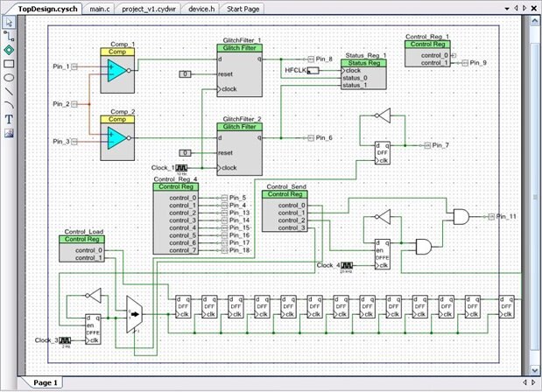Select the wire drawing tool
The image size is (542, 392).
9,36
